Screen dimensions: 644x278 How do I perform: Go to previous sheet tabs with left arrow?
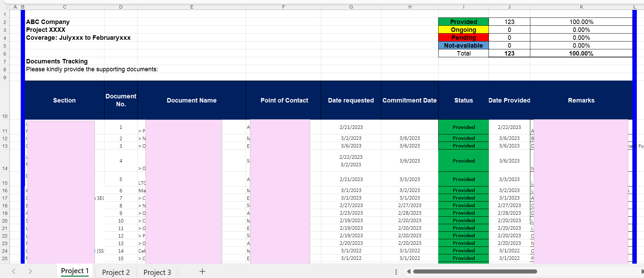coord(14,271)
